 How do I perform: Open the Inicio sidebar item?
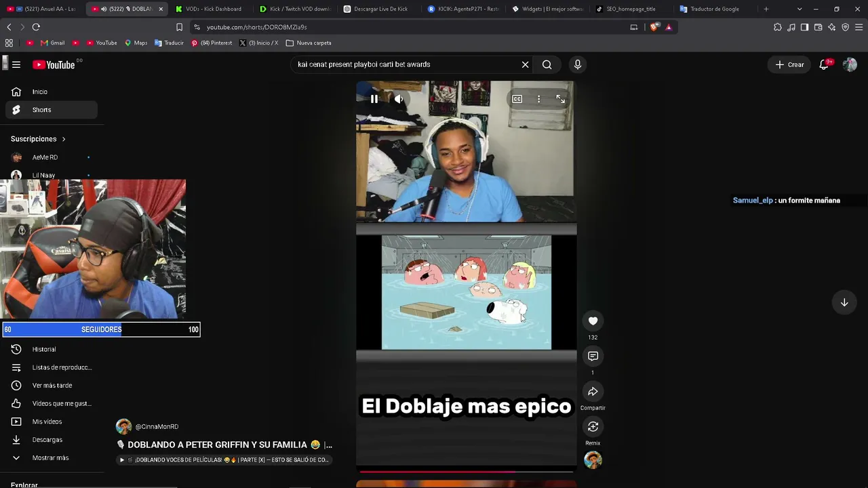click(52, 91)
